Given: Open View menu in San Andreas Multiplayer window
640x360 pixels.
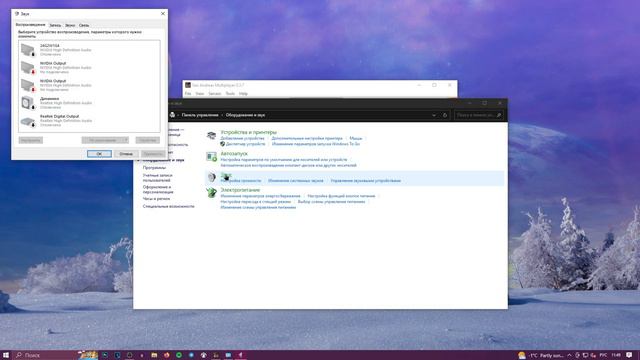Looking at the screenshot, I should click(x=200, y=94).
